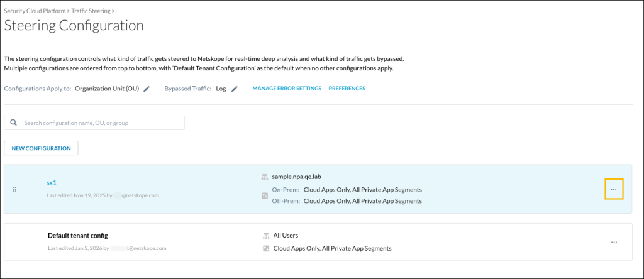Grab the sx1 row drag handle

tap(14, 190)
